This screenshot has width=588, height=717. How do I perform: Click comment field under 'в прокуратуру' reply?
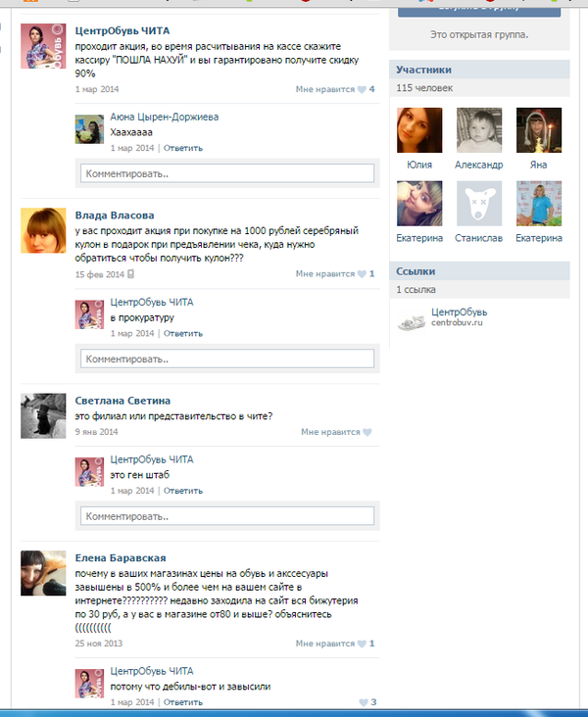click(x=227, y=358)
